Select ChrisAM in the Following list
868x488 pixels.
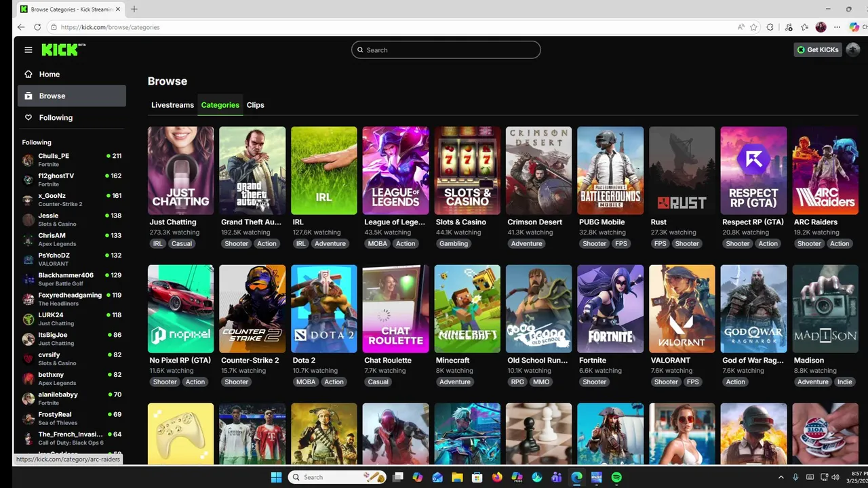pyautogui.click(x=72, y=239)
